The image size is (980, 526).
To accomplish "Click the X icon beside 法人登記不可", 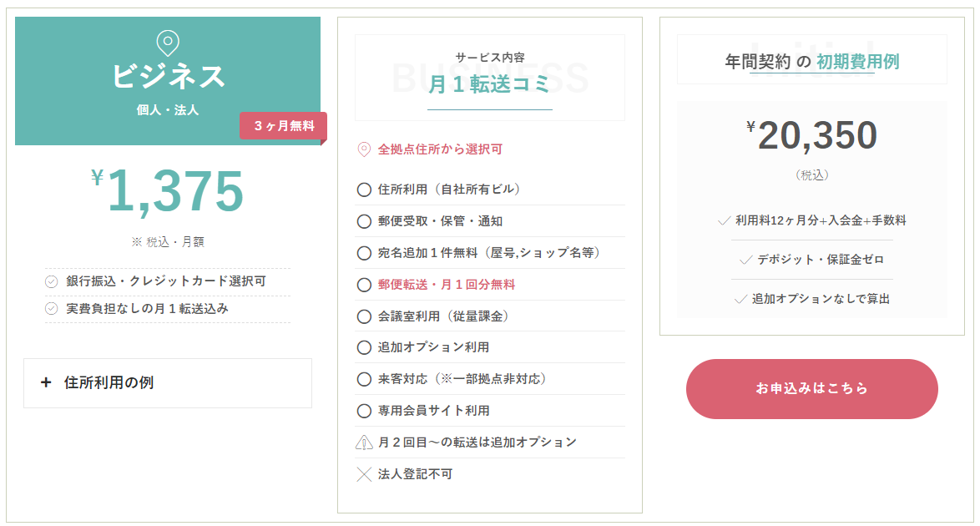I will coord(364,475).
